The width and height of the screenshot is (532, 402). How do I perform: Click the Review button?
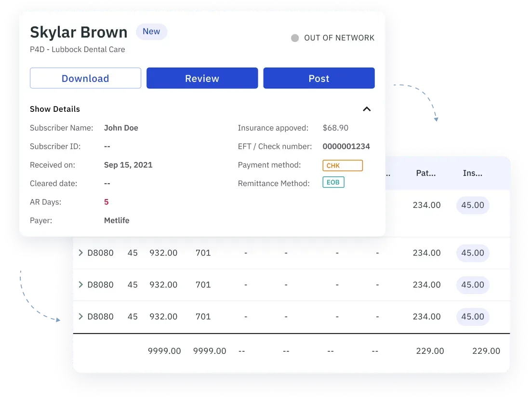tap(202, 79)
